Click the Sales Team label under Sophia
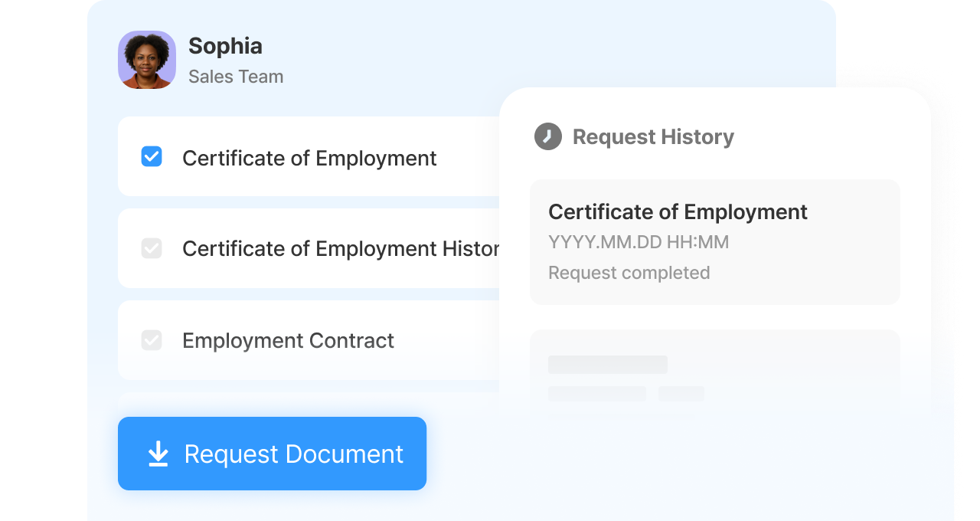Screen dimensions: 980x521 click(236, 77)
